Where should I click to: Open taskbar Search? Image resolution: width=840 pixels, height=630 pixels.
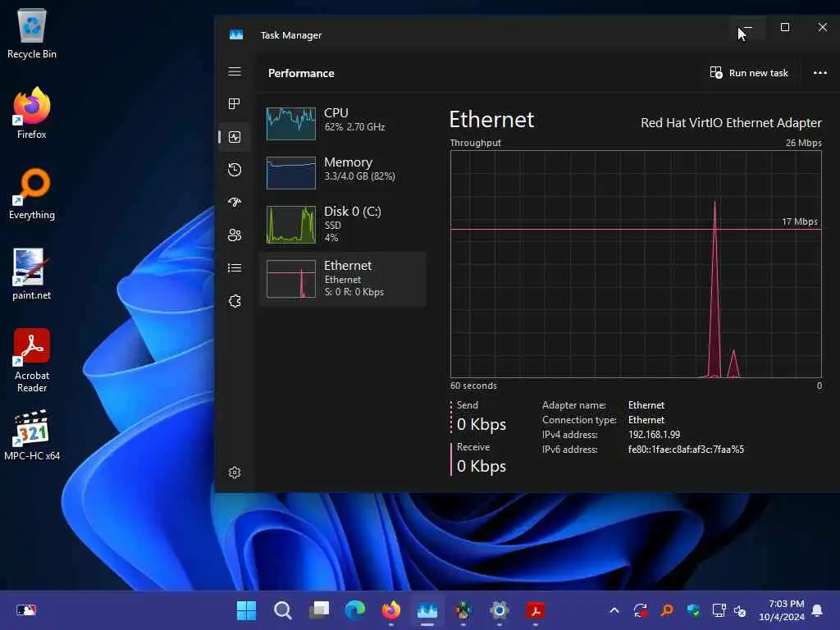pyautogui.click(x=282, y=610)
